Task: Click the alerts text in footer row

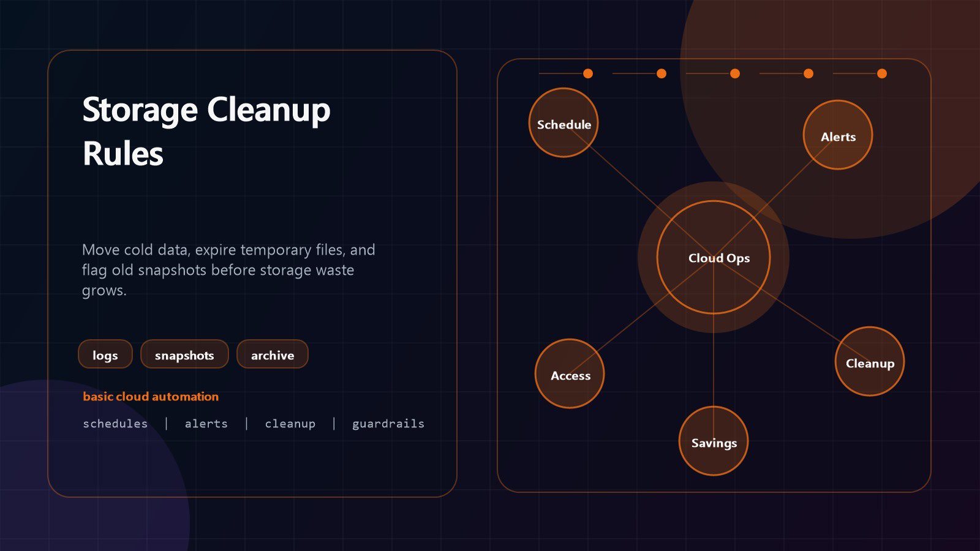Action: click(206, 424)
